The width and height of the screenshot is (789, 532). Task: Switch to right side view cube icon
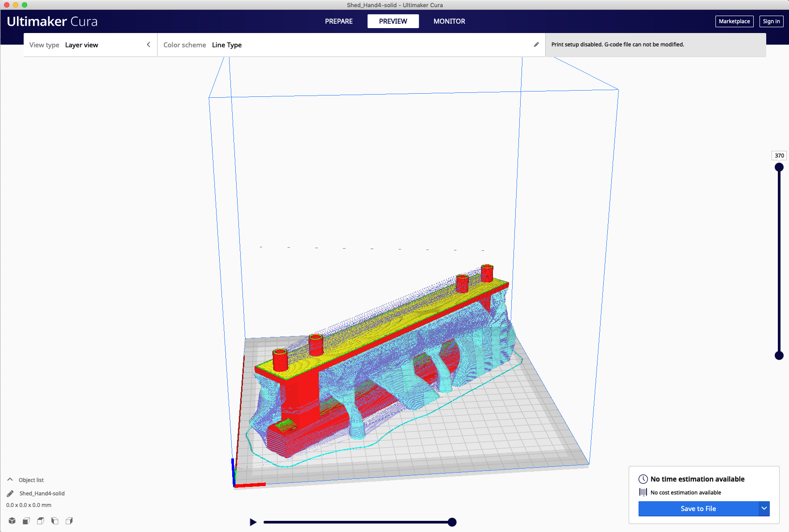pyautogui.click(x=69, y=521)
